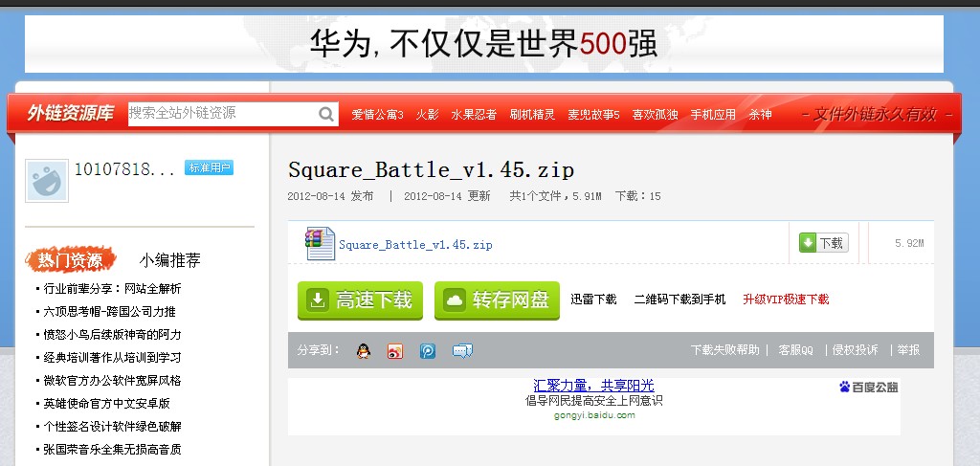This screenshot has height=466, width=980.
Task: Click the 高速下载 green button
Action: click(360, 300)
